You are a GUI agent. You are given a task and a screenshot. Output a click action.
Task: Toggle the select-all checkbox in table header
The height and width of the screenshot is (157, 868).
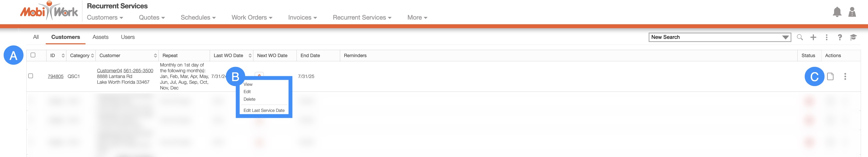coord(33,55)
